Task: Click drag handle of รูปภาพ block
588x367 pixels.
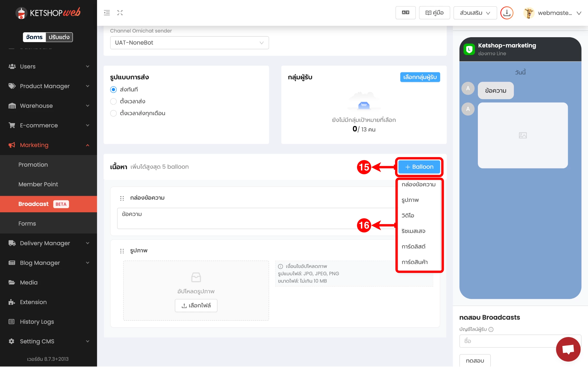Action: [x=122, y=251]
